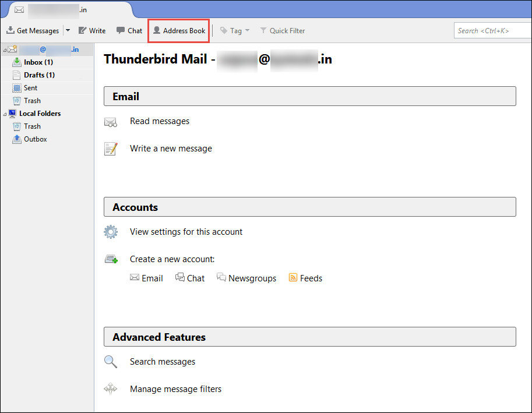Open account settings via the gear icon
The image size is (532, 413).
[x=111, y=232]
